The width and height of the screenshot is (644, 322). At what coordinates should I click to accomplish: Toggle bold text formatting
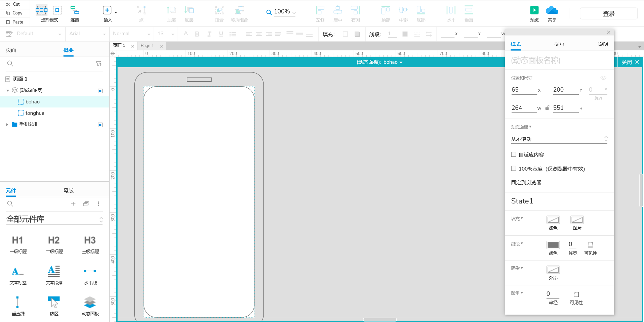[197, 34]
